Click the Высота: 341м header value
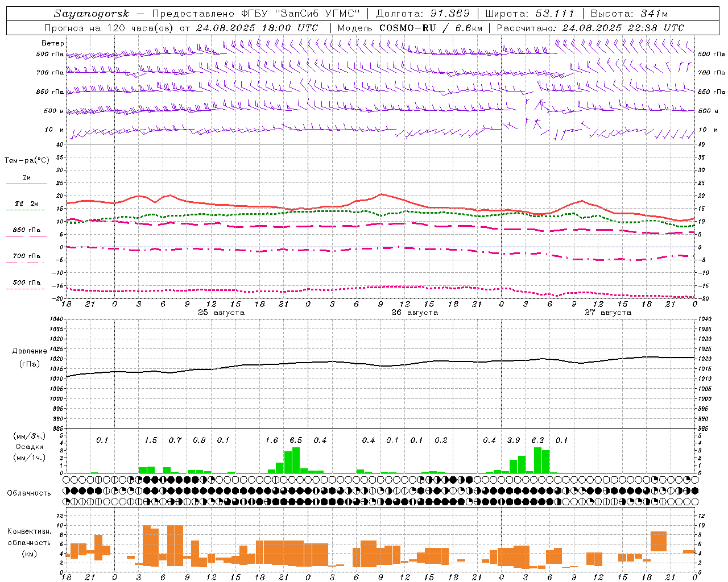This screenshot has width=728, height=582. pos(629,14)
